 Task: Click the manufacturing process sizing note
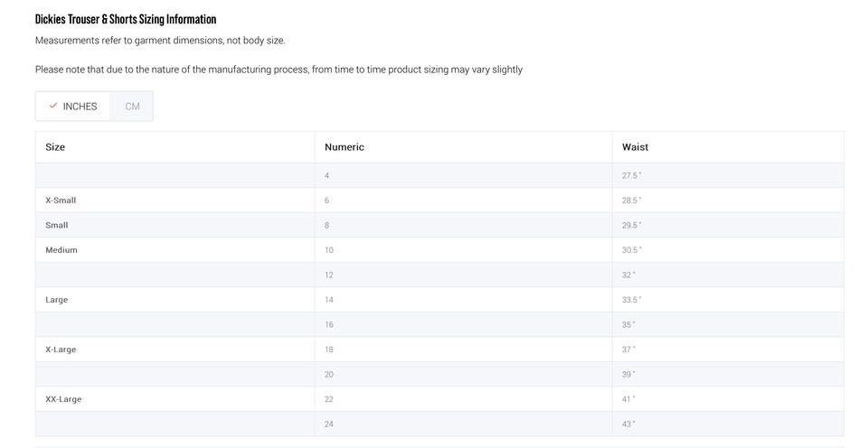coord(279,70)
